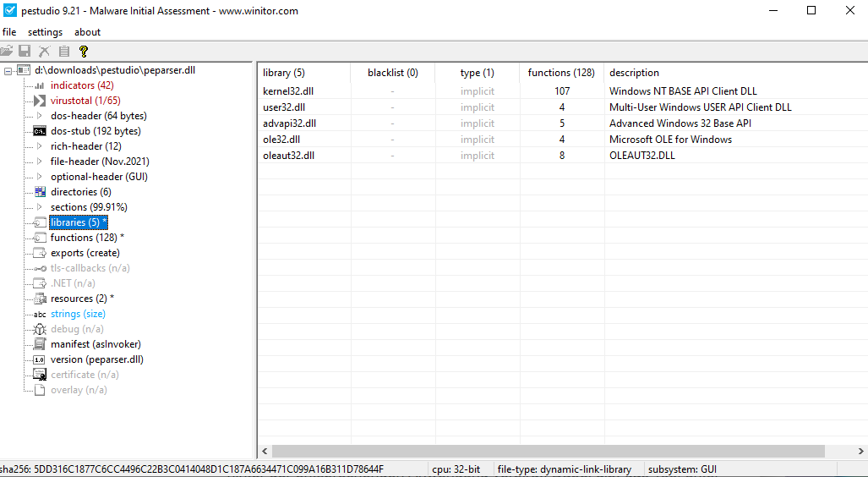Select the oleaut32.dll row
868x477 pixels.
[x=563, y=155]
